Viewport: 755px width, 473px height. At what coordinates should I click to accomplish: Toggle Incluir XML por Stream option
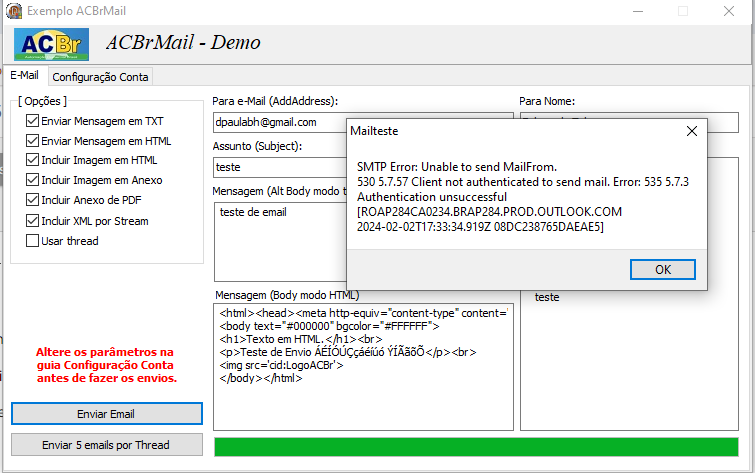[x=32, y=221]
